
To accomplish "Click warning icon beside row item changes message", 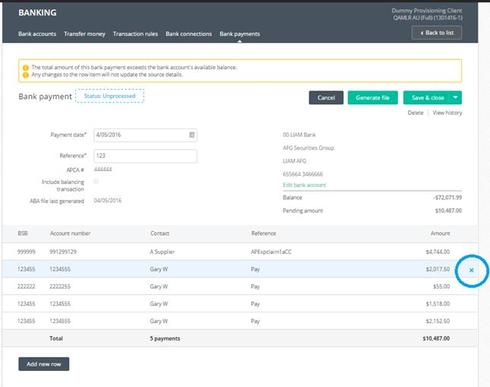I will (x=26, y=75).
